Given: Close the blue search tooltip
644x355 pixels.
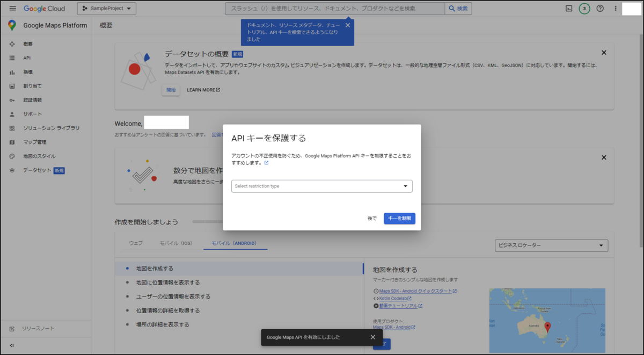Looking at the screenshot, I should (x=348, y=25).
